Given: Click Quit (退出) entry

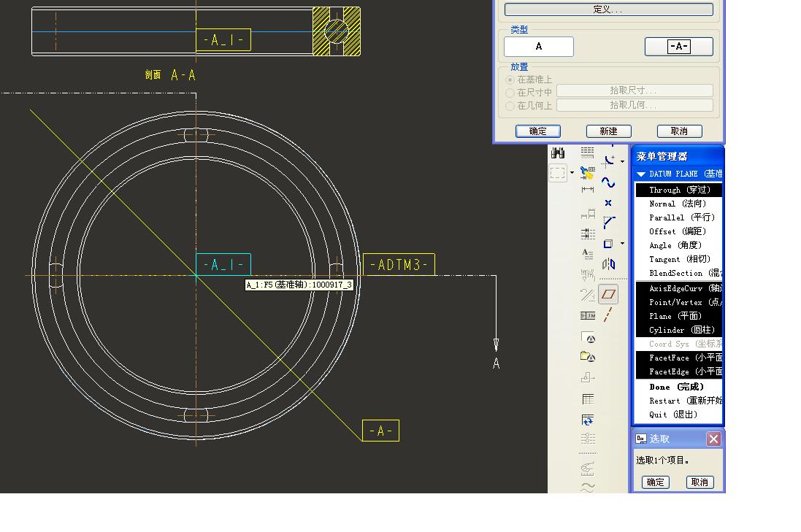Looking at the screenshot, I should (x=679, y=415).
